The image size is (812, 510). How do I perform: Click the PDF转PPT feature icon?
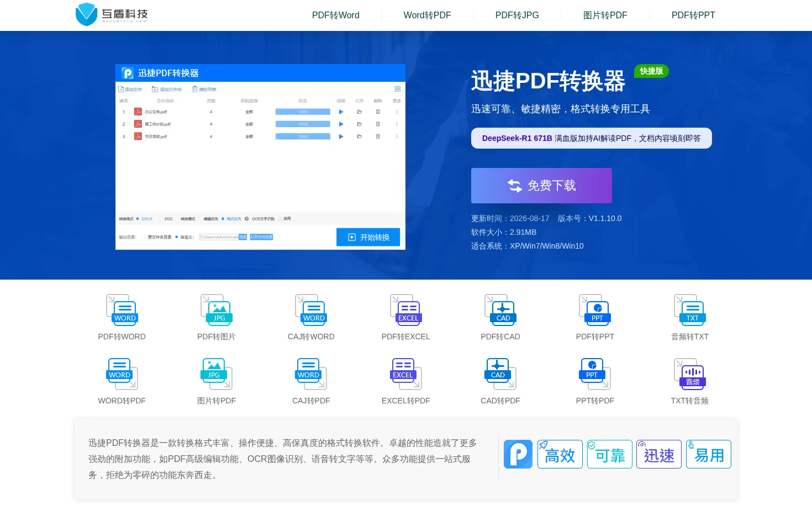pos(595,310)
